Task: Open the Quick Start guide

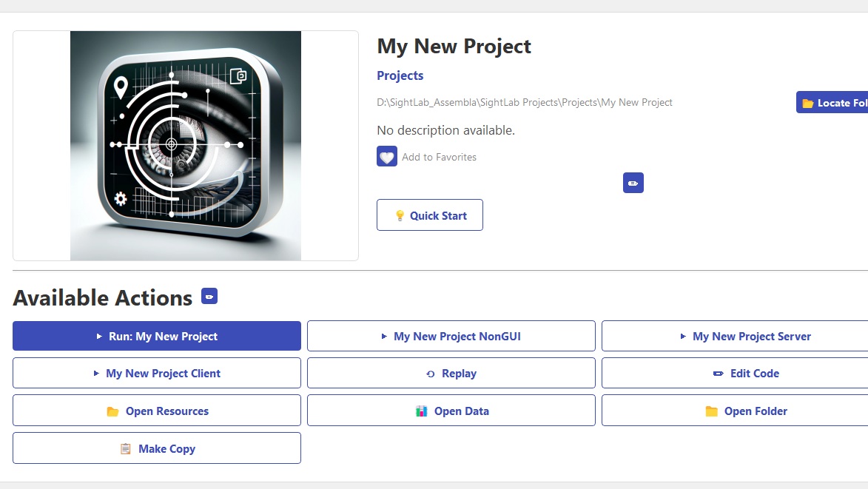Action: click(430, 215)
